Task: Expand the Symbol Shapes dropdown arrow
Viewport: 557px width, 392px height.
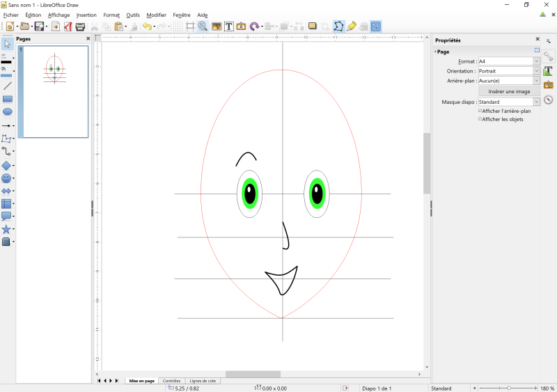Action: click(x=13, y=178)
